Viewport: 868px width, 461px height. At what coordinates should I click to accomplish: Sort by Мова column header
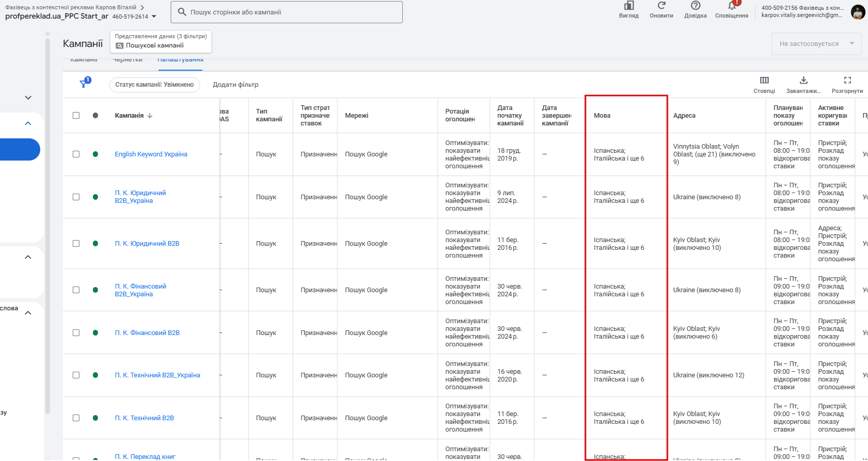click(602, 116)
